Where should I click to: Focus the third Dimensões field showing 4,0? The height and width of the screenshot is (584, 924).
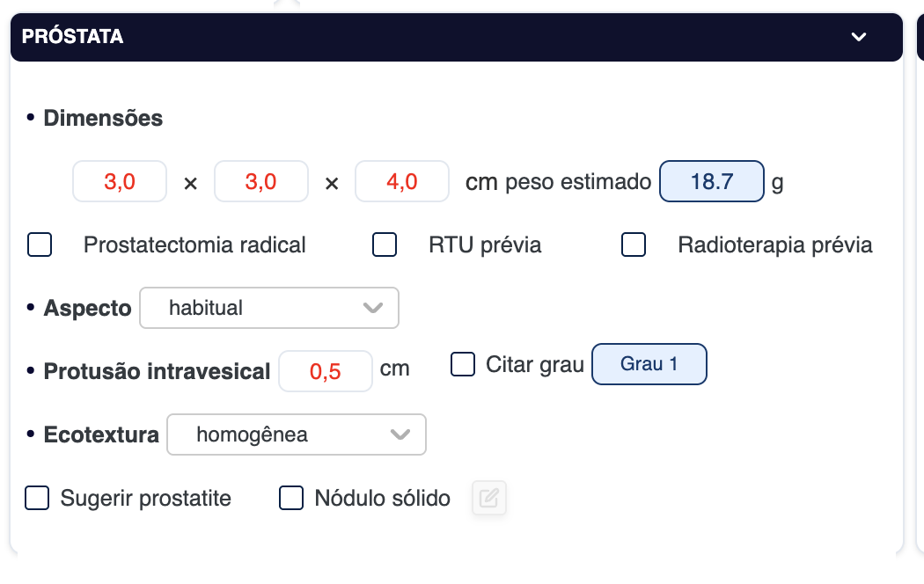(402, 182)
